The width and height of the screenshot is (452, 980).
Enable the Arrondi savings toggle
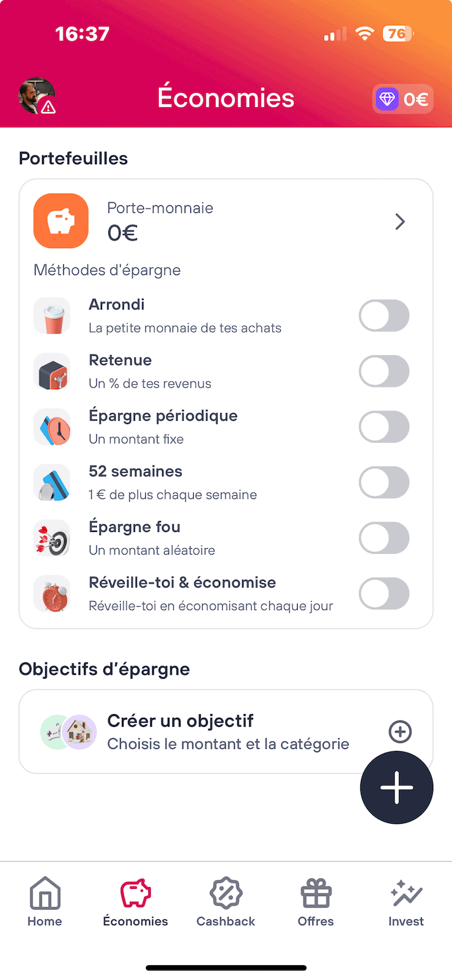[x=384, y=316]
